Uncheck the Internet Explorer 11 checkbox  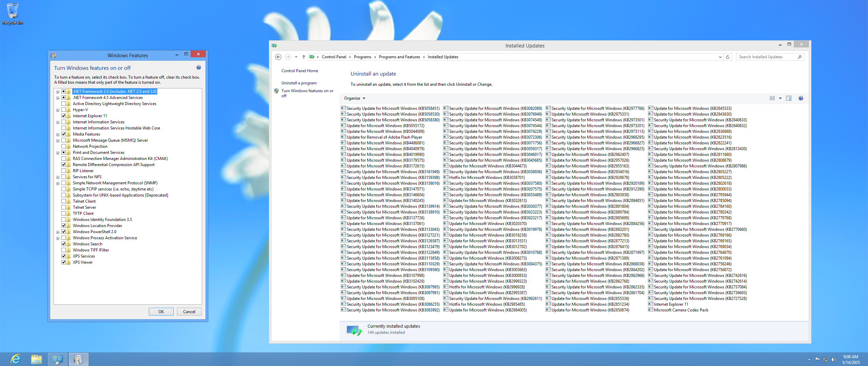63,116
